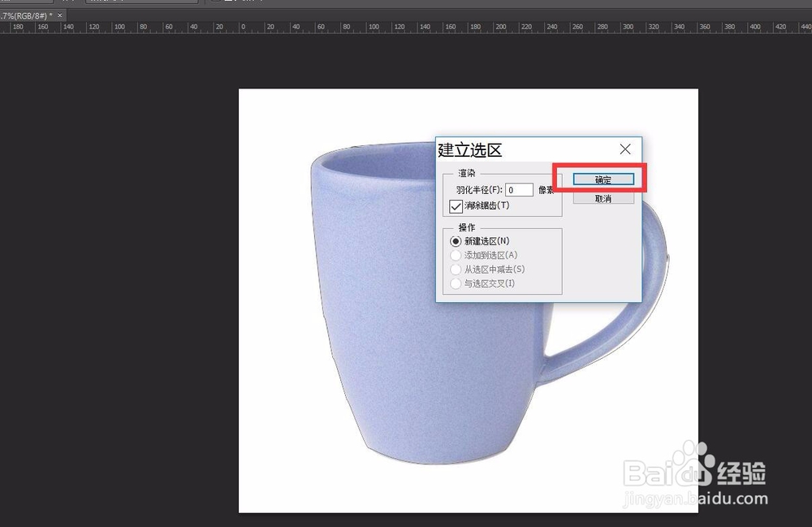Select the 从选区中减去 radio option
This screenshot has width=812, height=527.
coord(456,270)
